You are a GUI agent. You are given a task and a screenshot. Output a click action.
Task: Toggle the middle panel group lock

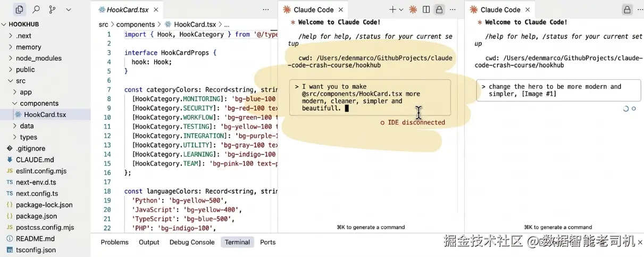[x=439, y=10]
